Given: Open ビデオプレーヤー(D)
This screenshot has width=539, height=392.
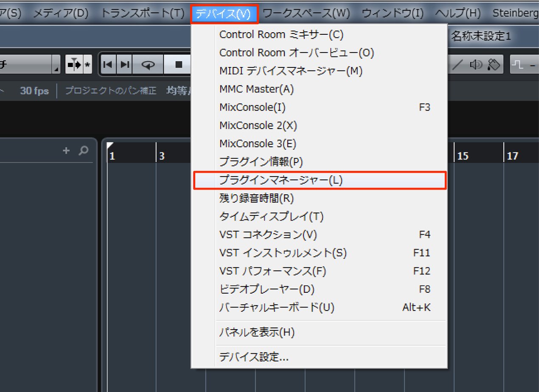Looking at the screenshot, I should tap(319, 289).
